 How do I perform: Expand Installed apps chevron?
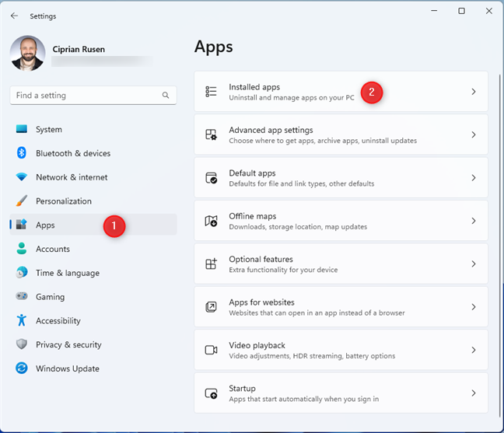[474, 92]
